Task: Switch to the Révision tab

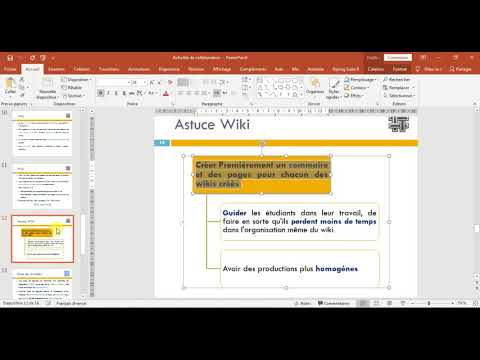Action: (196, 69)
